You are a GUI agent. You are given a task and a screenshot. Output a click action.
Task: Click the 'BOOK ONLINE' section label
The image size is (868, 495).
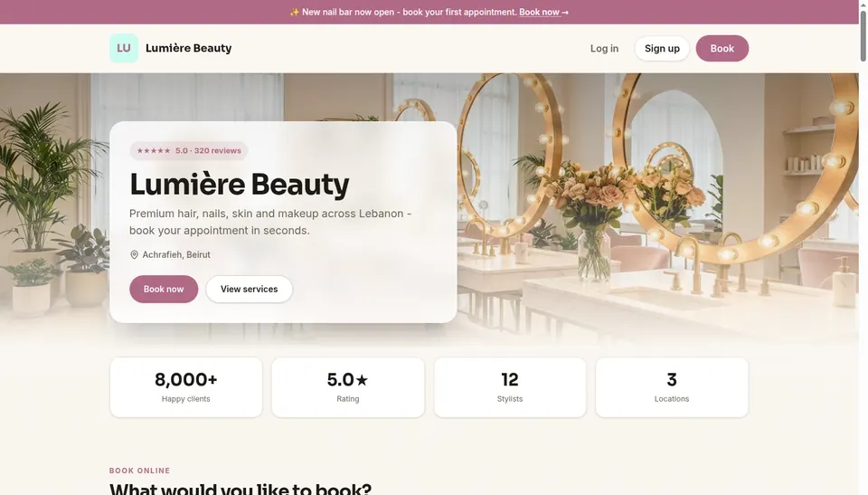coord(139,471)
